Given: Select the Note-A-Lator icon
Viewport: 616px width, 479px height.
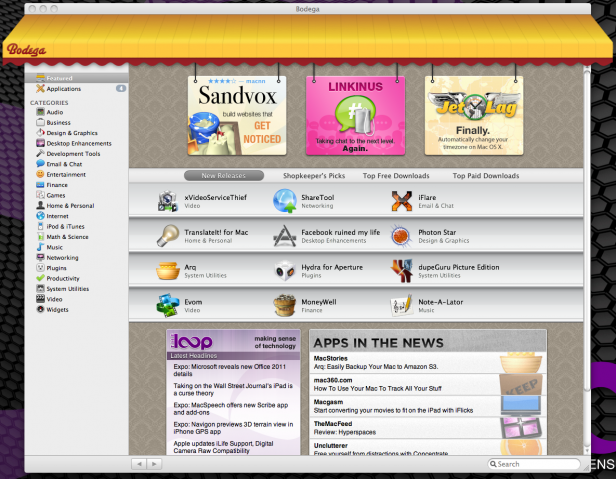Looking at the screenshot, I should pos(402,305).
